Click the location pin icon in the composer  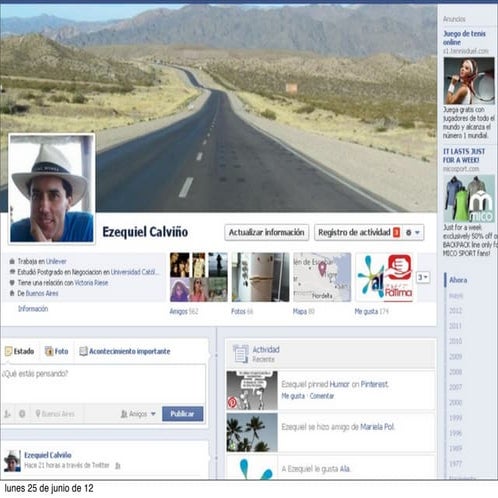pyautogui.click(x=38, y=414)
